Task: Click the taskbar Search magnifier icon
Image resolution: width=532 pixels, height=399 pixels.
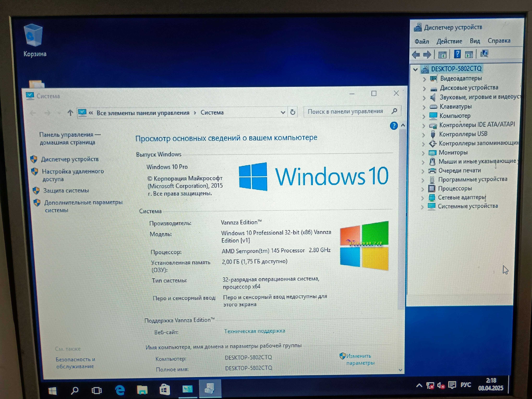Action: point(75,390)
